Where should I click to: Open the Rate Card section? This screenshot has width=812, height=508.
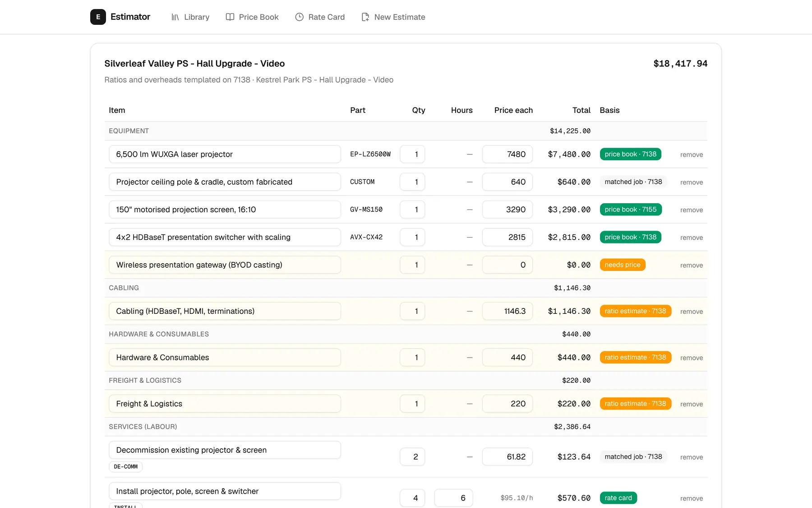(320, 17)
